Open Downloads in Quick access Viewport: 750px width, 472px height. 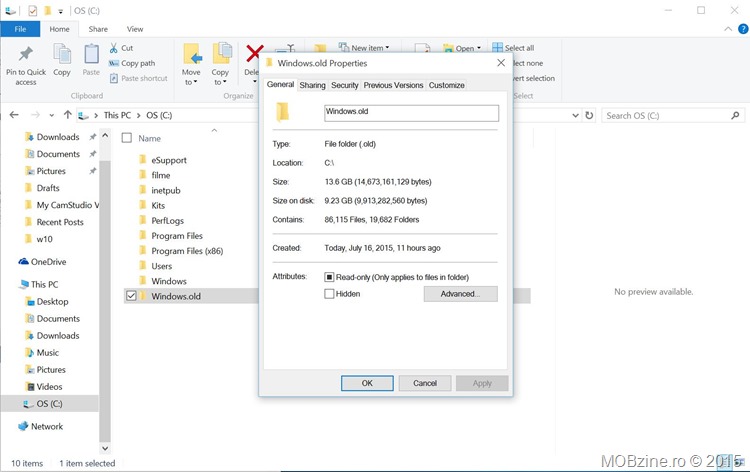pyautogui.click(x=58, y=137)
